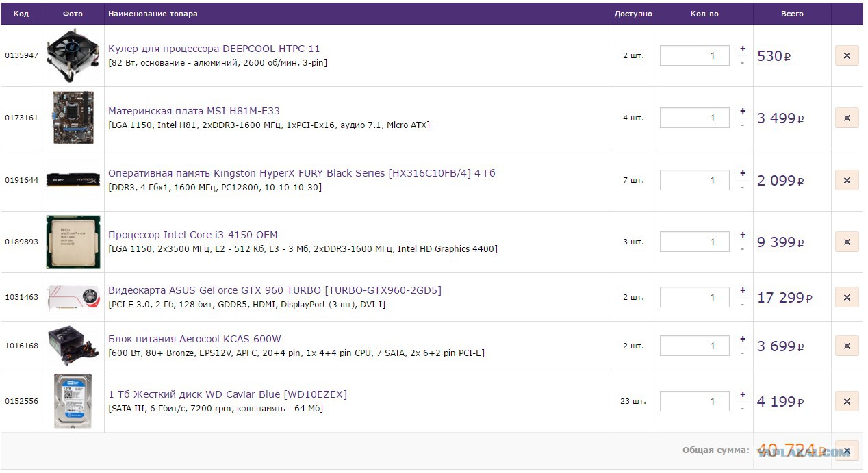The image size is (868, 473).
Task: Decrease WD Caviar Blue quantity
Action: pos(743,409)
